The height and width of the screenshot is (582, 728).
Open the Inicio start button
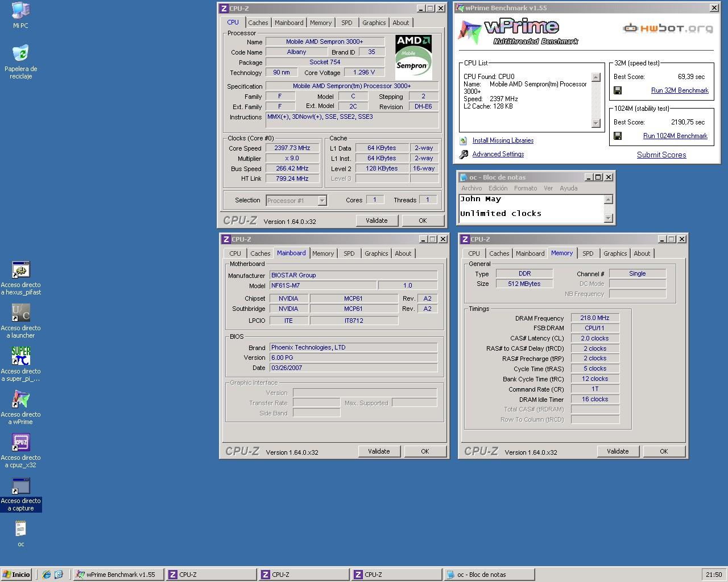coord(16,575)
